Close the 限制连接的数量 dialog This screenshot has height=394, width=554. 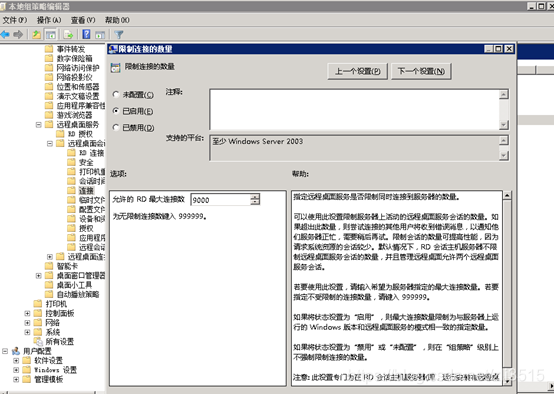tap(508, 49)
